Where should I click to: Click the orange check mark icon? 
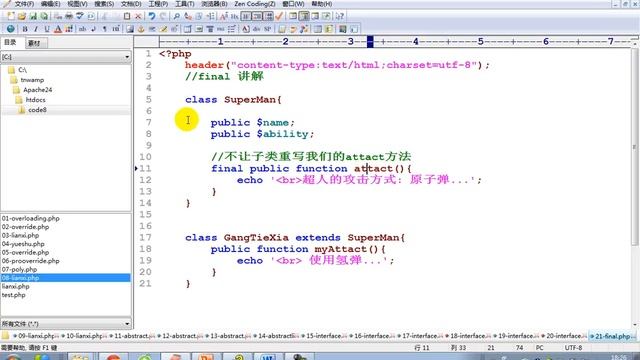[279, 16]
